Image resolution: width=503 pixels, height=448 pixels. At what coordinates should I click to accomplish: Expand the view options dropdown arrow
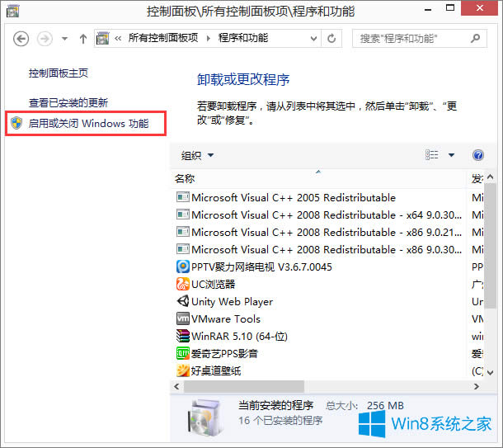coord(451,155)
